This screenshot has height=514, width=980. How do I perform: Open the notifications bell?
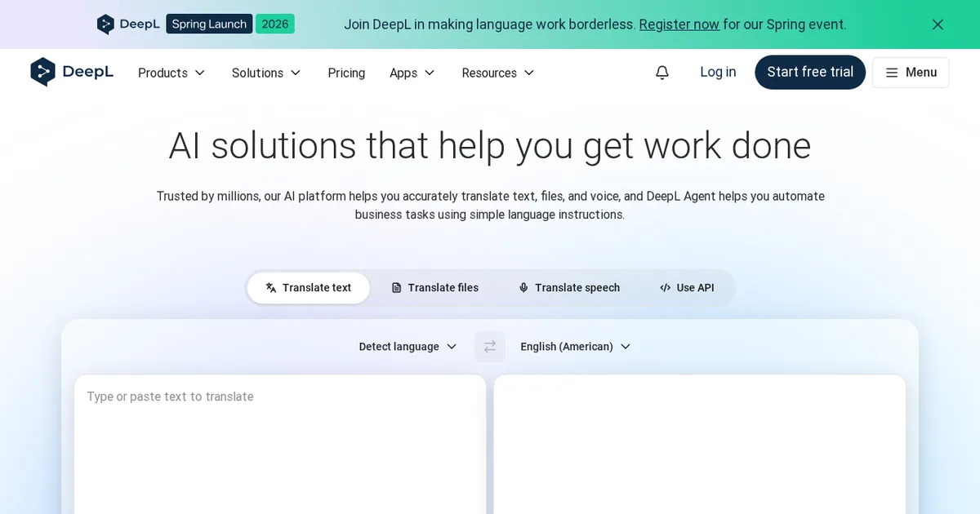click(662, 73)
